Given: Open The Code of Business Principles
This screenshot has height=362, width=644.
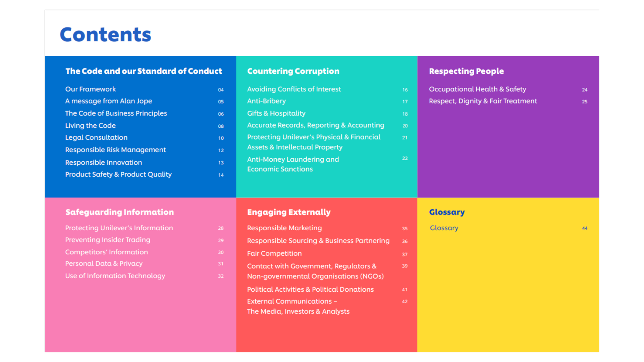Looking at the screenshot, I should [x=116, y=113].
